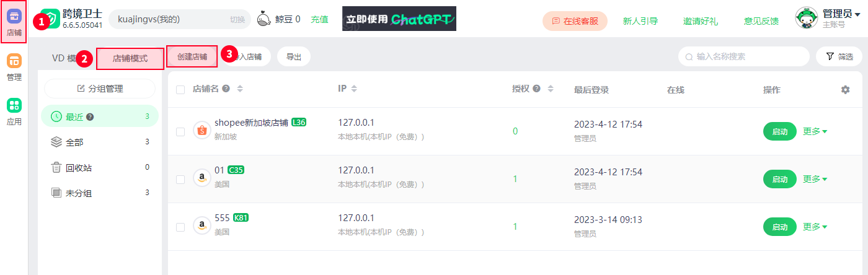Check the shopee新加坡店铺 row checkbox
This screenshot has height=275, width=868.
[180, 131]
